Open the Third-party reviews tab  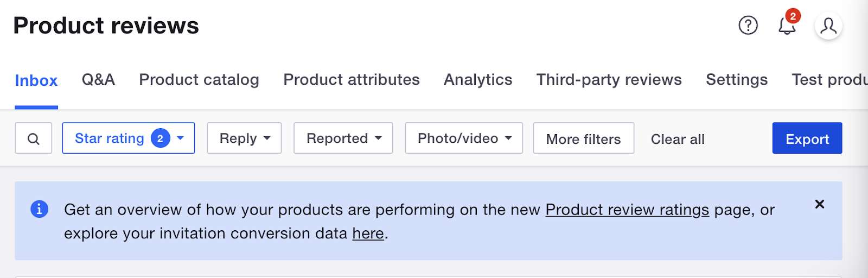click(x=609, y=80)
